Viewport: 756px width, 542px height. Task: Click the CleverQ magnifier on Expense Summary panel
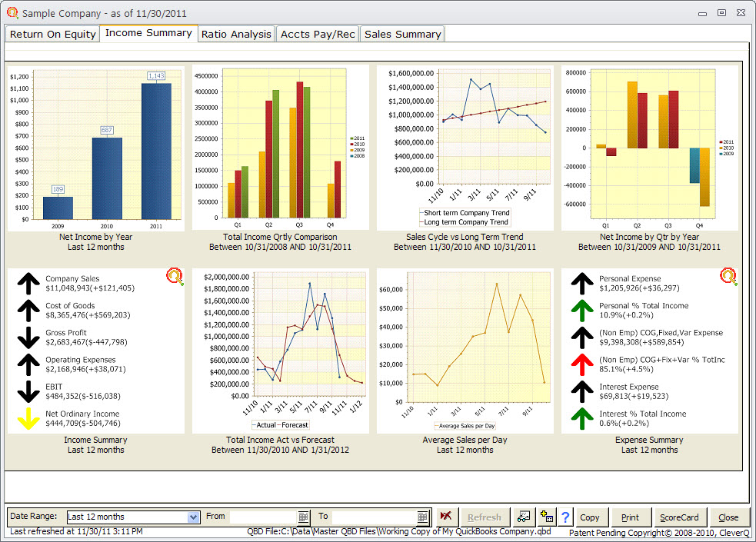point(728,275)
